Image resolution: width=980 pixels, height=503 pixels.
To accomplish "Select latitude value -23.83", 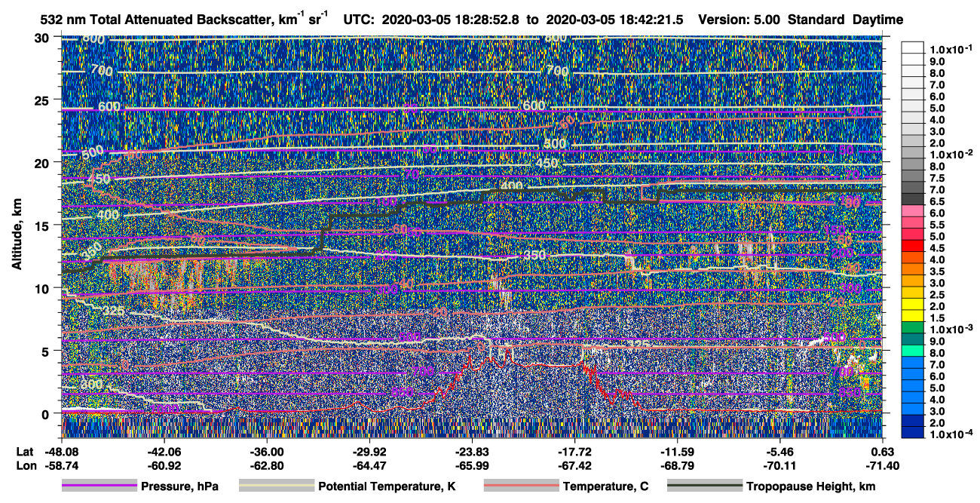I will [x=472, y=451].
